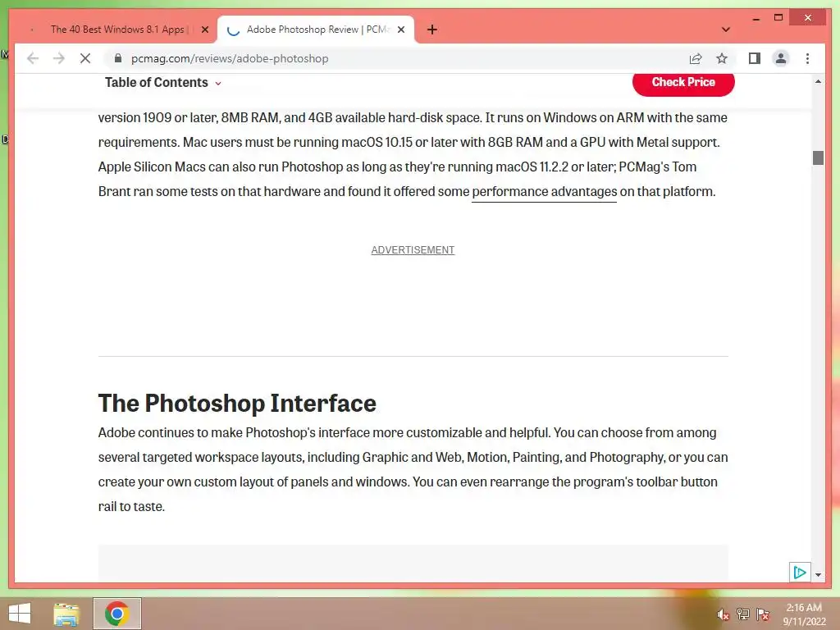Click the lock icon for site information

(118, 58)
